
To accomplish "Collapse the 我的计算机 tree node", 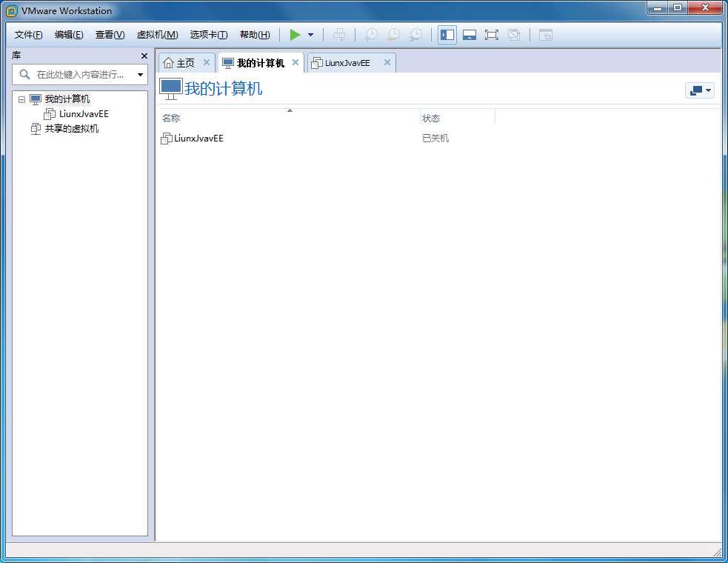I will [x=21, y=99].
